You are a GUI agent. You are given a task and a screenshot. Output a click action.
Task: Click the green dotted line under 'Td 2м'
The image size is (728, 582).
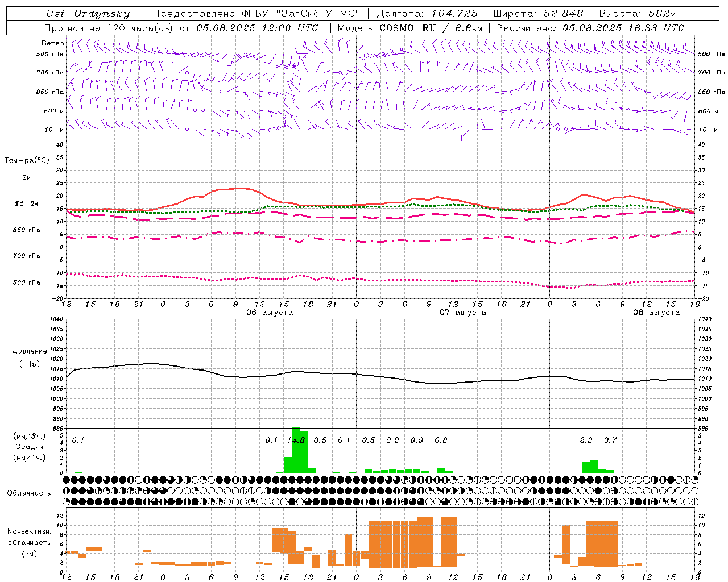25,210
